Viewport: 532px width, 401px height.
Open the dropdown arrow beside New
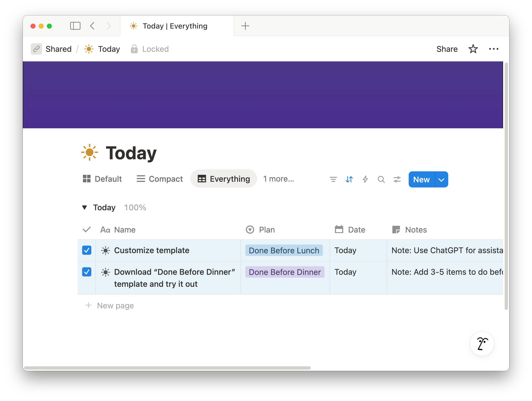pos(441,179)
